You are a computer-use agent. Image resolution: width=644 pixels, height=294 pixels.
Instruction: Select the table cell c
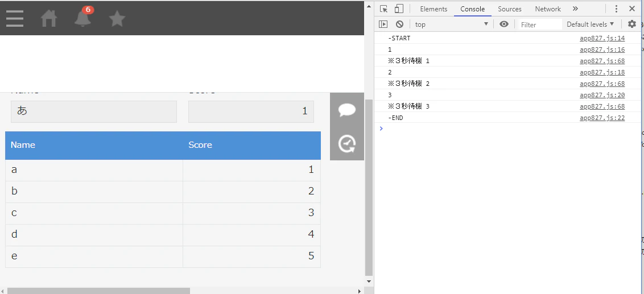tap(94, 213)
